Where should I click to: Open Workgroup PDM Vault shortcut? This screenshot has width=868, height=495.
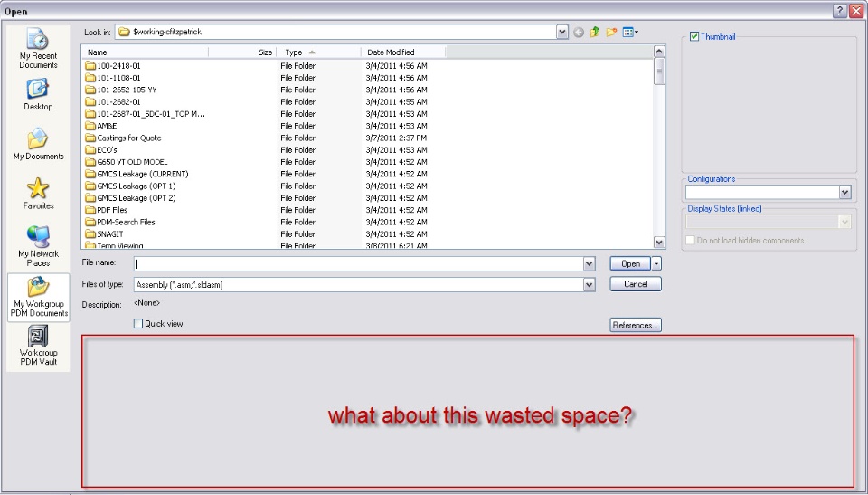38,346
